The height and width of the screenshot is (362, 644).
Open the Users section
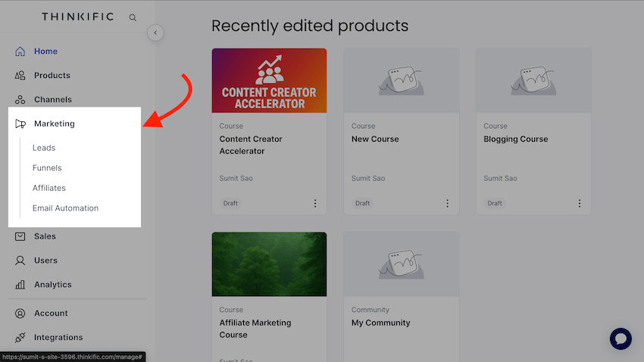point(45,261)
